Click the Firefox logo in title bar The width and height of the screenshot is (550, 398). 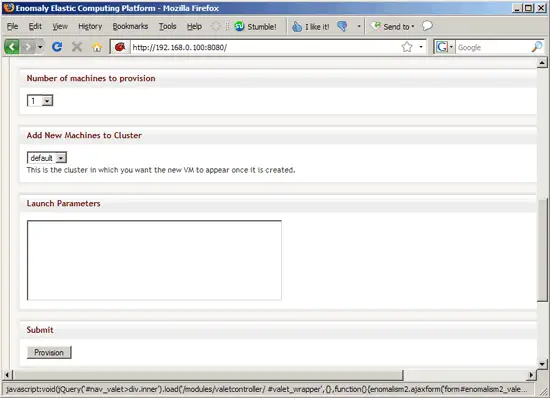click(x=8, y=7)
